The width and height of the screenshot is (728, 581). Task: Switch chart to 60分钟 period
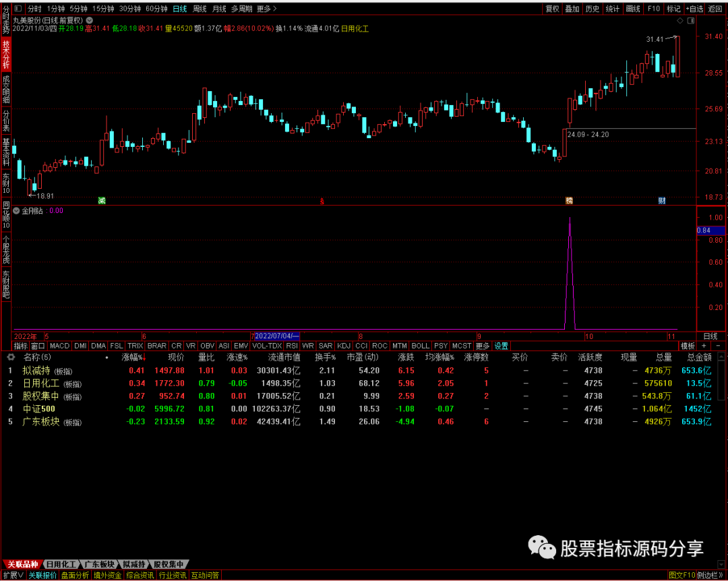(156, 9)
